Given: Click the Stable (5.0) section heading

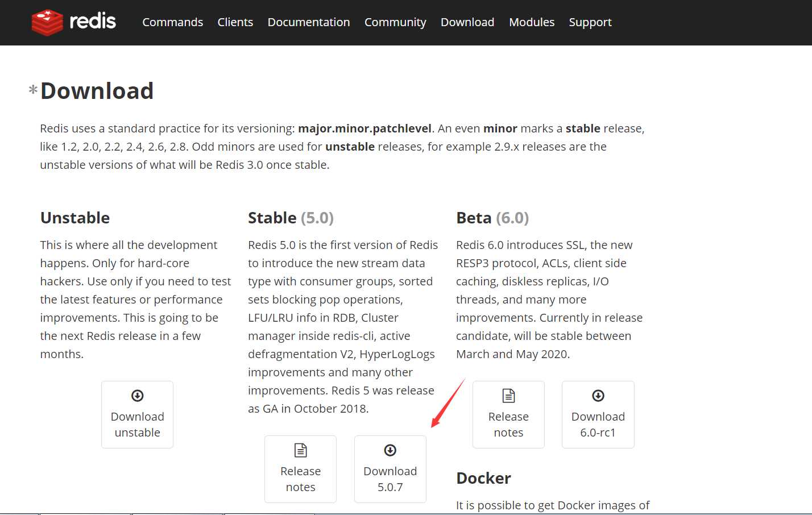Looking at the screenshot, I should tap(291, 218).
